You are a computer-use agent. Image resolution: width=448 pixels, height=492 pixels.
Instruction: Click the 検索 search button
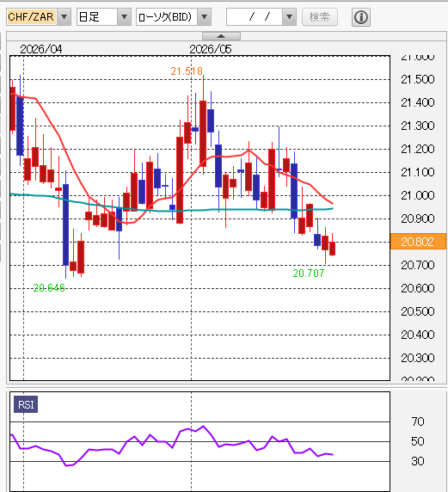coord(320,17)
